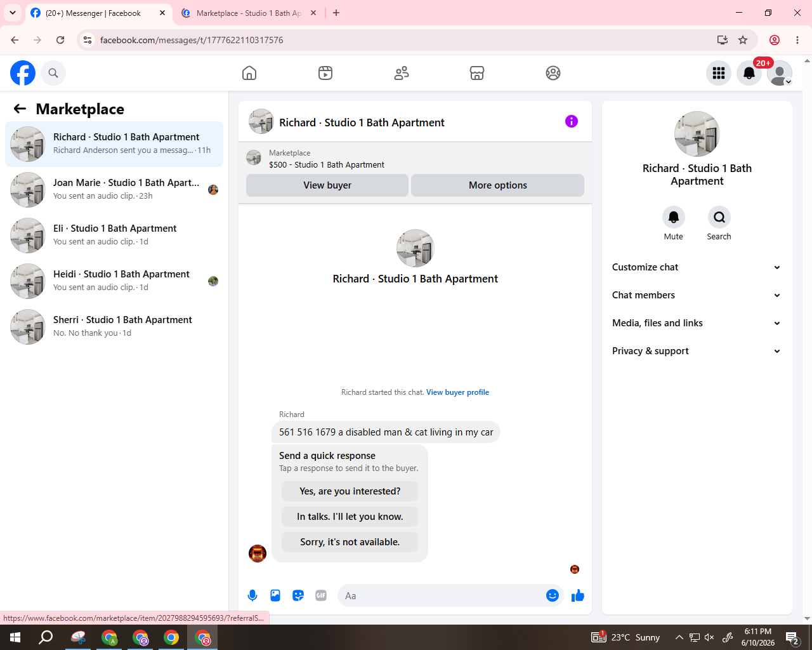The height and width of the screenshot is (650, 812).
Task: View site information icon in address bar
Action: coord(88,40)
